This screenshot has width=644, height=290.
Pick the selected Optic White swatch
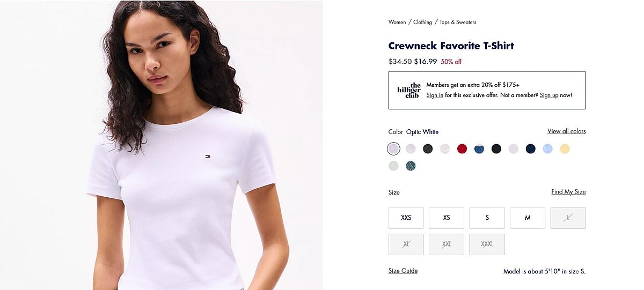tap(393, 149)
